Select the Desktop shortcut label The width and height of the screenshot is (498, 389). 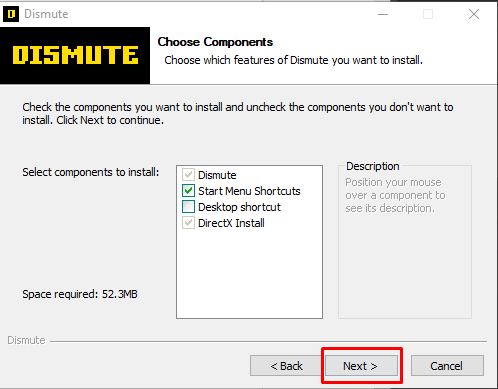point(239,207)
